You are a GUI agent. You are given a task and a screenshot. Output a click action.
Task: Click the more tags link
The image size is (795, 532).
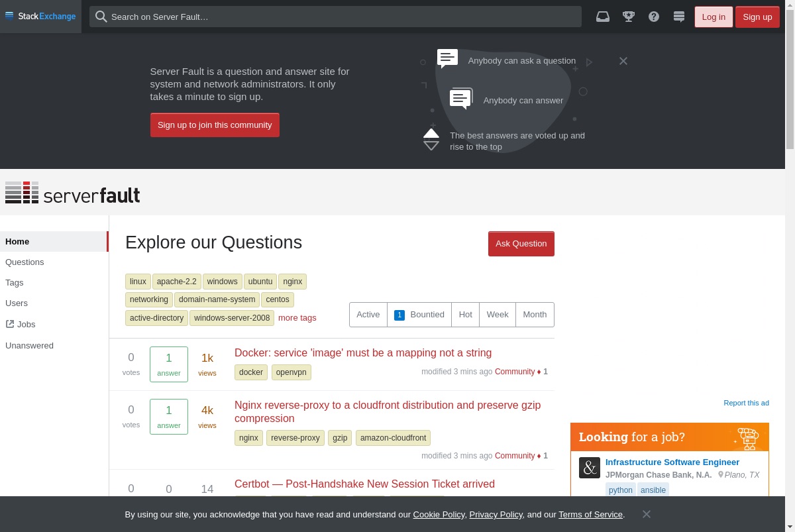point(297,318)
